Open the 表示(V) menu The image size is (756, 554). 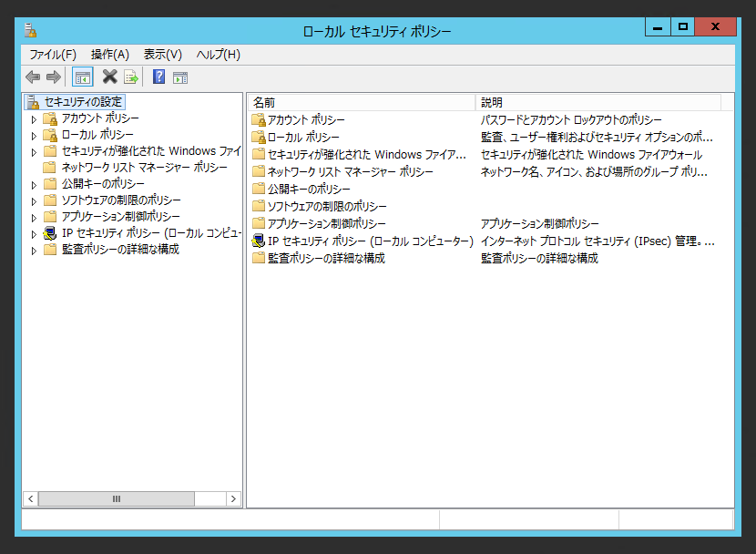[163, 55]
